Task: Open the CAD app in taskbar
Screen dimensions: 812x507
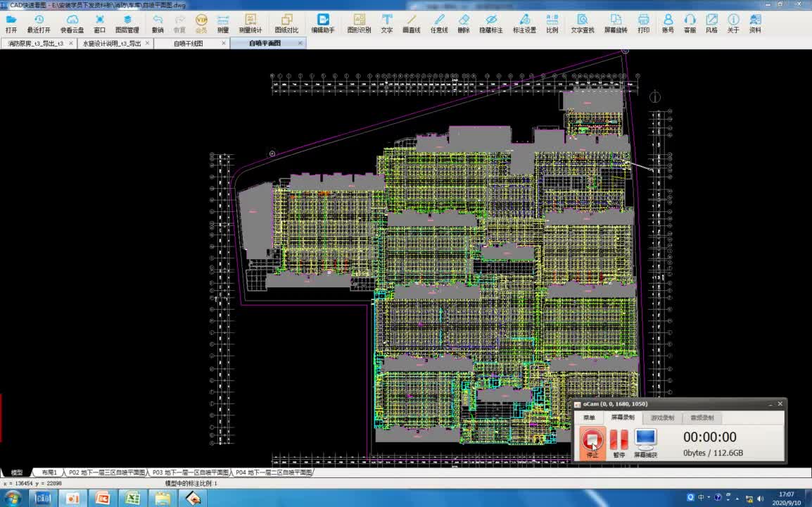Action: [42, 498]
